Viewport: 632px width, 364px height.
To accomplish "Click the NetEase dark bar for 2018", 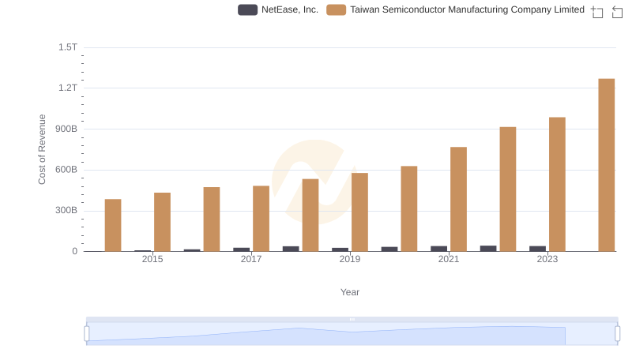I will [x=291, y=249].
